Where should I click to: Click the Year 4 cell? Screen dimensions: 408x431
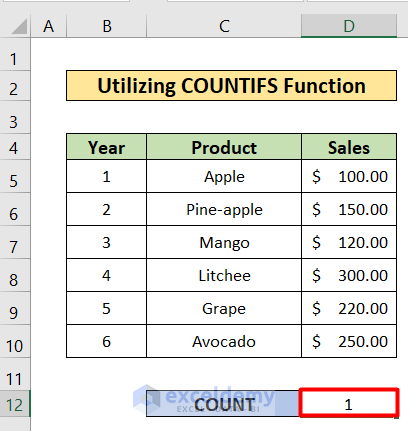coord(107,275)
